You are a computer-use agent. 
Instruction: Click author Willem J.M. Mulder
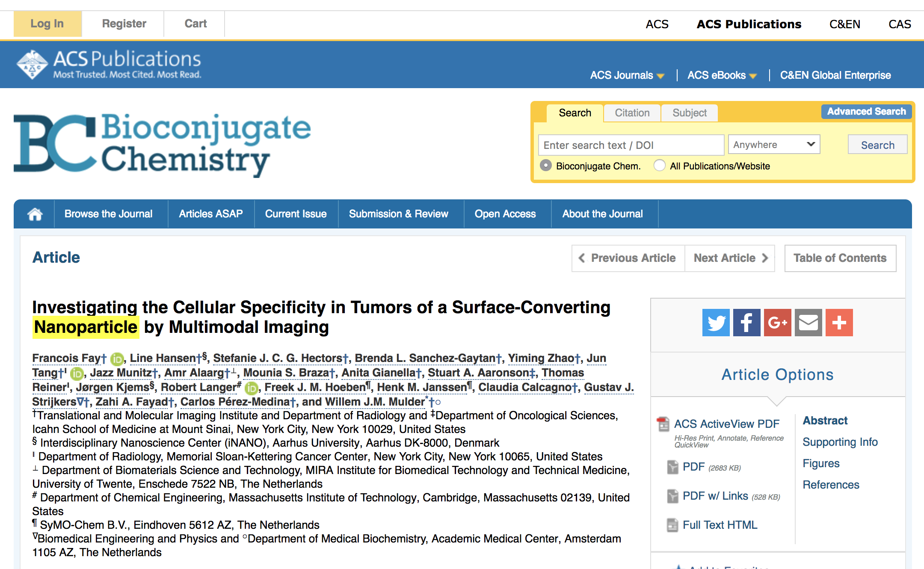(x=375, y=402)
